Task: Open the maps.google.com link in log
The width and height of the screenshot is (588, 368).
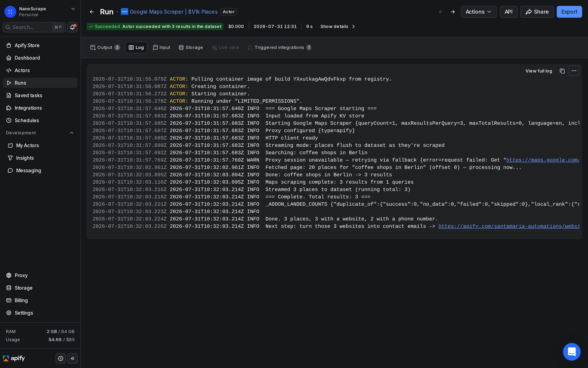Action: click(543, 160)
